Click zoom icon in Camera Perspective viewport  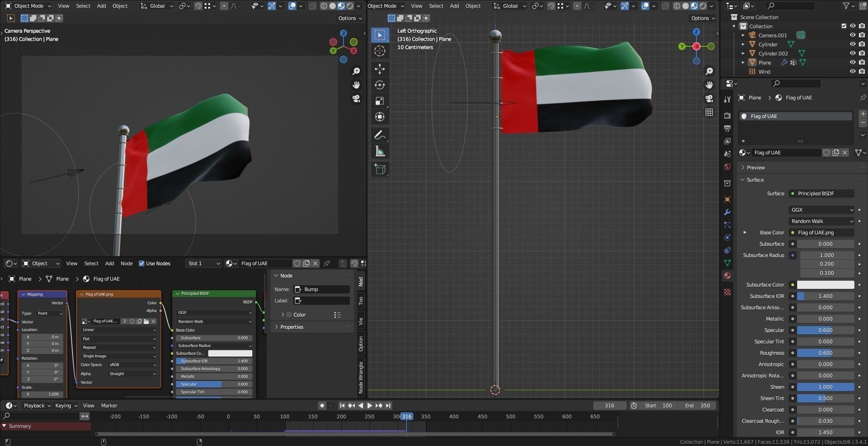(356, 71)
